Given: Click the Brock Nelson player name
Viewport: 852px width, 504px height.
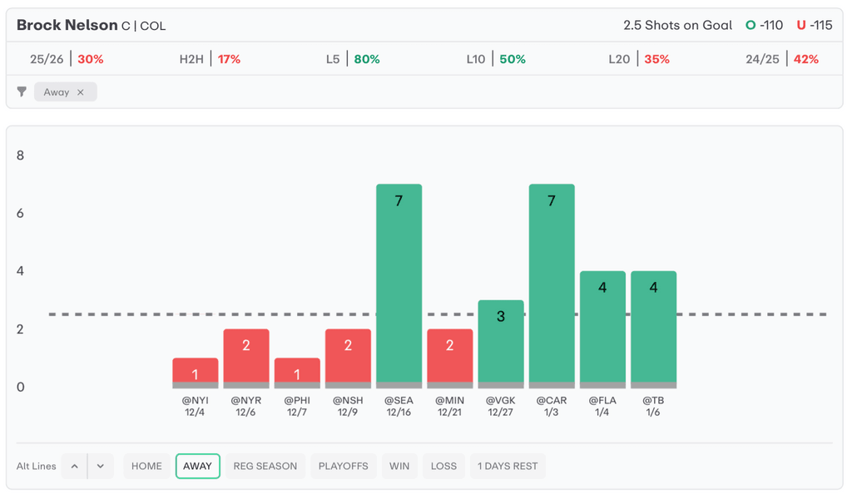Looking at the screenshot, I should 67,26.
